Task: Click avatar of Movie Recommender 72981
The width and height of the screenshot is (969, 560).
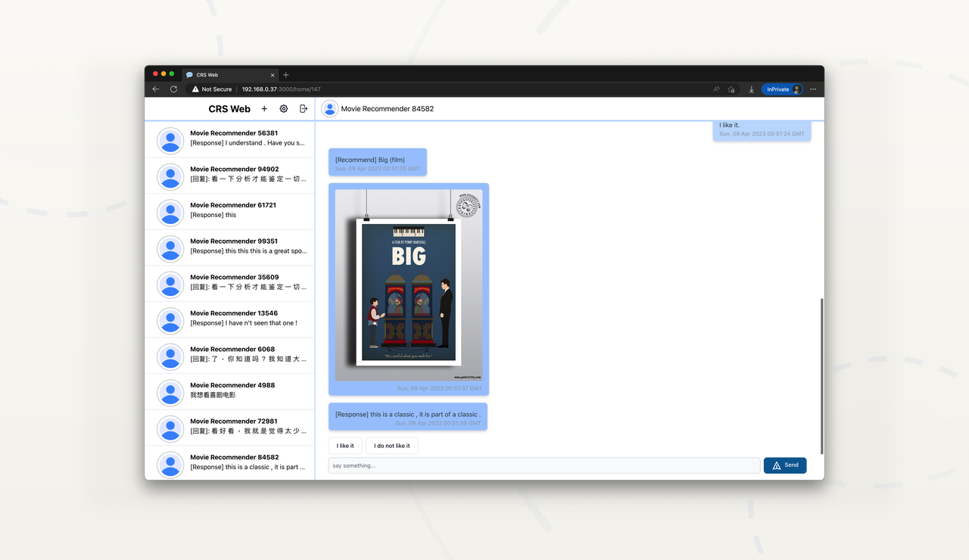Action: tap(170, 429)
